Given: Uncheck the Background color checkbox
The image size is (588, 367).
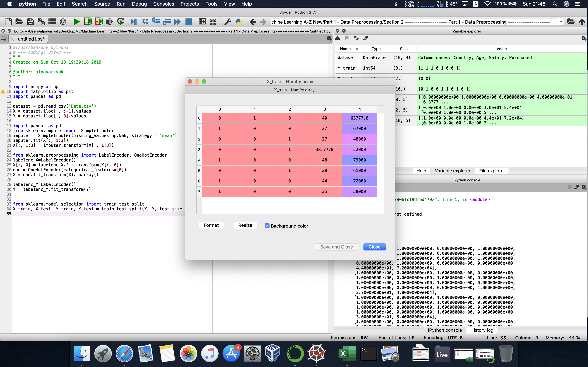Looking at the screenshot, I should click(x=267, y=226).
